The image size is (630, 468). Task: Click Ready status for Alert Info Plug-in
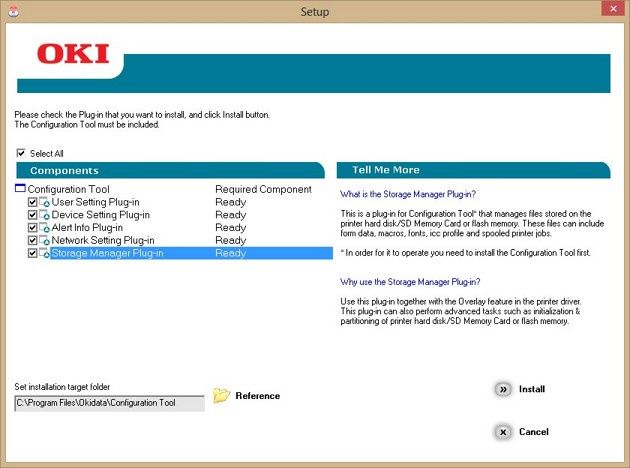tap(230, 228)
